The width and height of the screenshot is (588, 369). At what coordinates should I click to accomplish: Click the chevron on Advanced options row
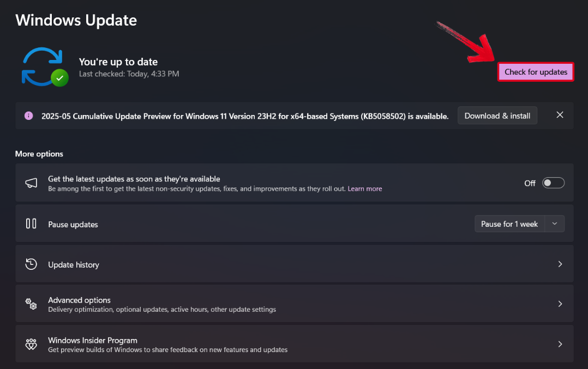click(560, 304)
